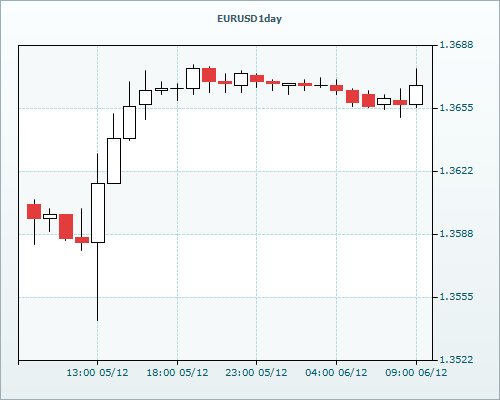Click the tallest white candle with long lower wick
Screen dimensions: 500x400
98,213
